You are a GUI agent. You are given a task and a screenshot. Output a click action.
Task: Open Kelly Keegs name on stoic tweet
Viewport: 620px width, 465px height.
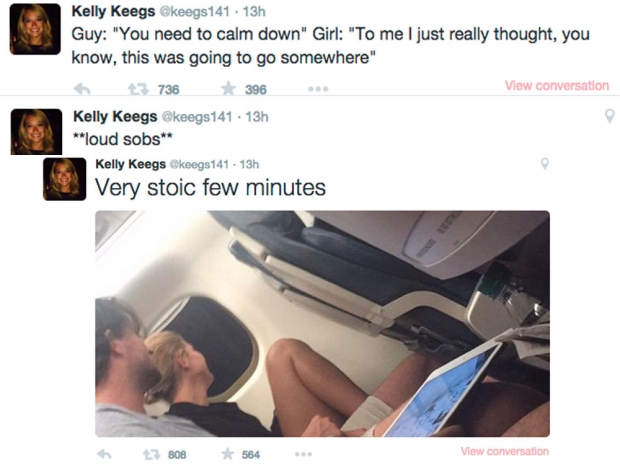point(130,164)
